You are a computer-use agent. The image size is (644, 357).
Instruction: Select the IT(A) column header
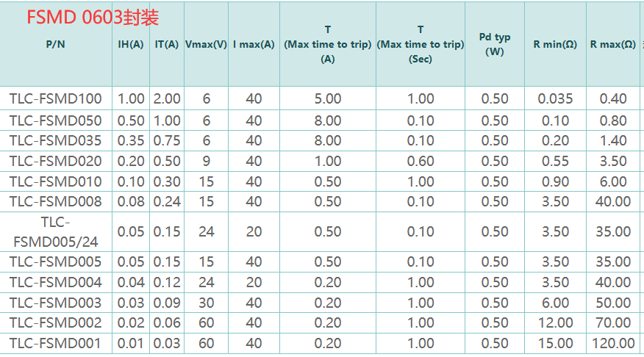[167, 44]
